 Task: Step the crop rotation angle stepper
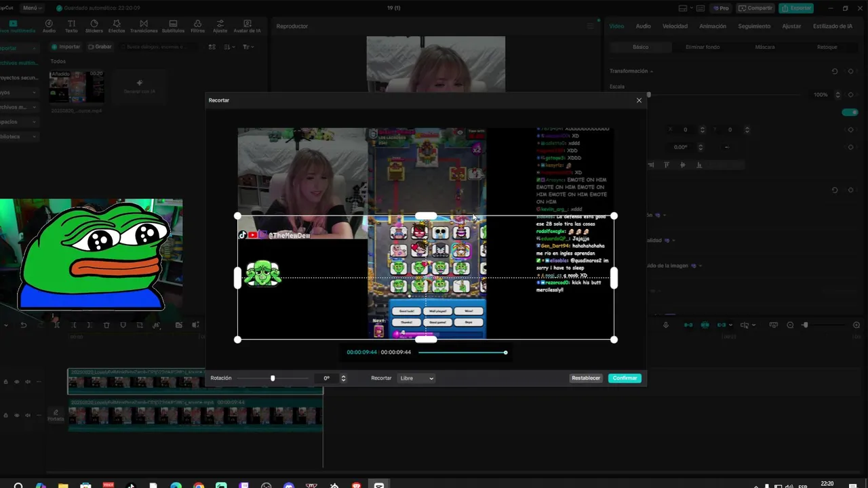point(343,378)
